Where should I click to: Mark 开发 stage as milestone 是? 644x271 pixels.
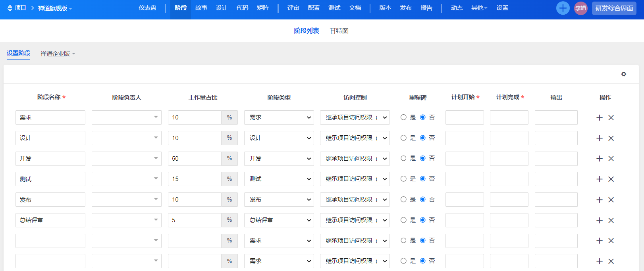(403, 158)
